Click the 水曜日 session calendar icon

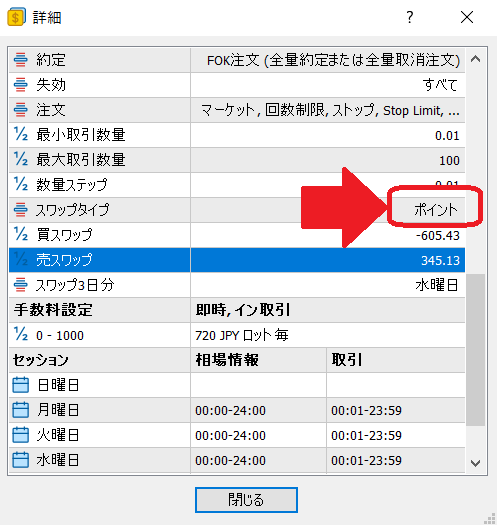(20, 460)
